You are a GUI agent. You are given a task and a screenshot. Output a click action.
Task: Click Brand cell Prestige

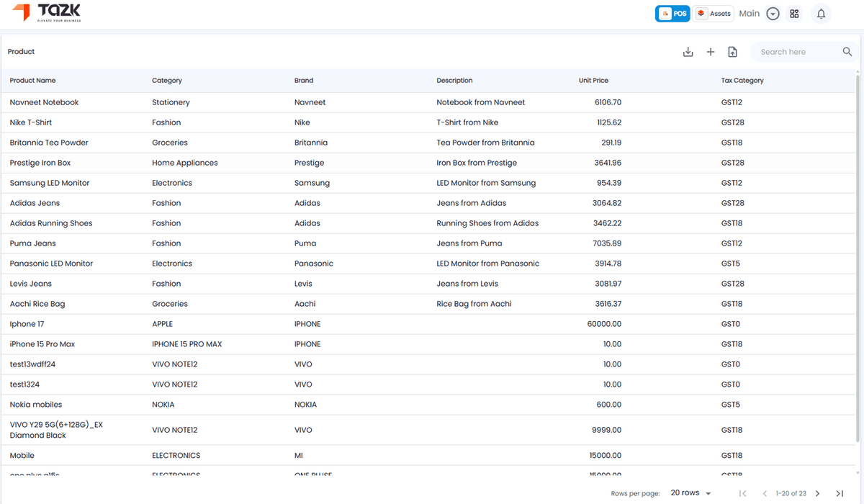tap(310, 163)
